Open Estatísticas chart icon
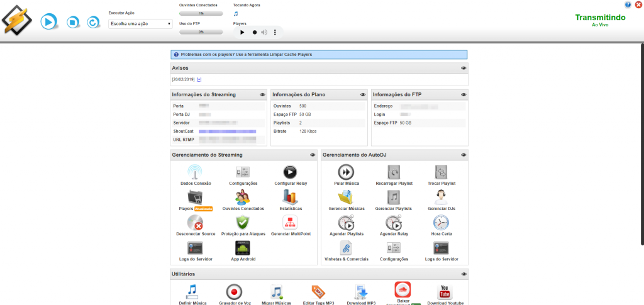 tap(289, 197)
